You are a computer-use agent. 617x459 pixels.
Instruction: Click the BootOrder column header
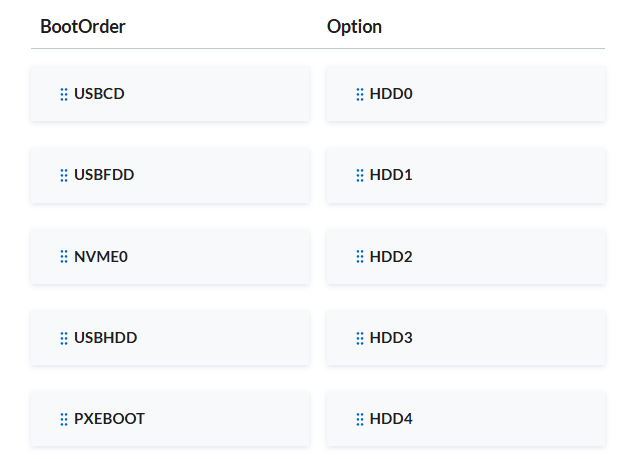click(x=83, y=27)
